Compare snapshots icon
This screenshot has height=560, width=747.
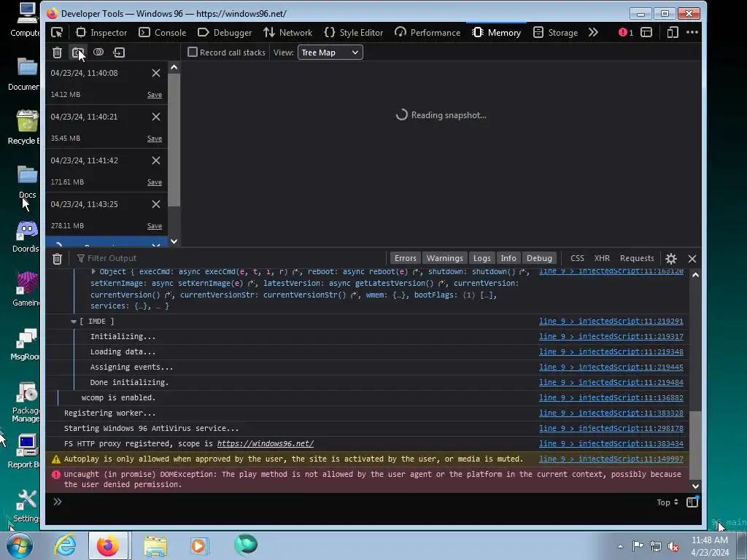pos(98,52)
